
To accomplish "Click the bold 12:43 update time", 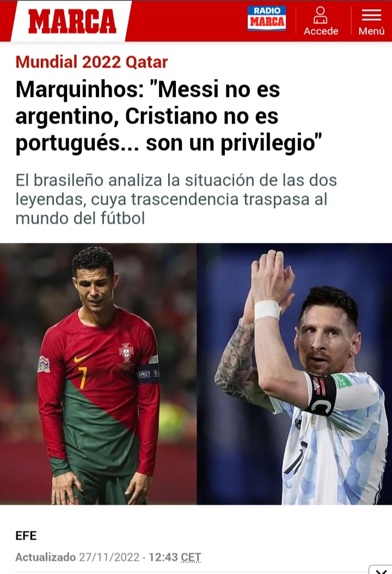I will (163, 557).
